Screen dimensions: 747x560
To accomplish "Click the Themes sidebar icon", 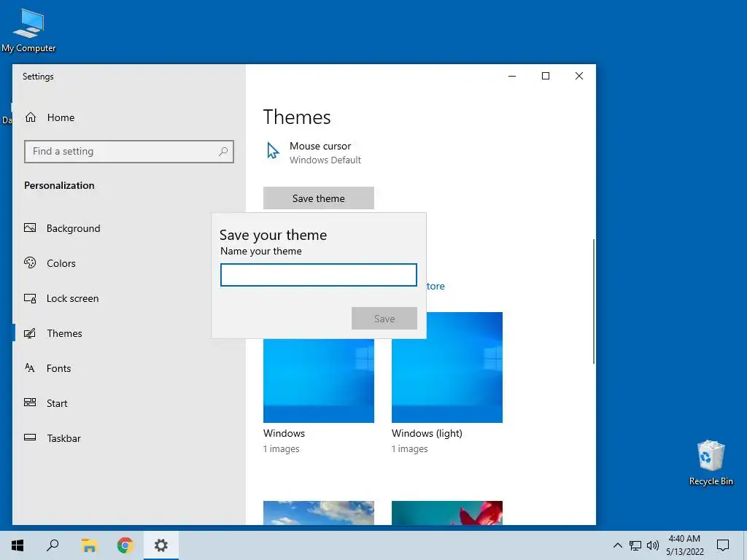I will 30,333.
